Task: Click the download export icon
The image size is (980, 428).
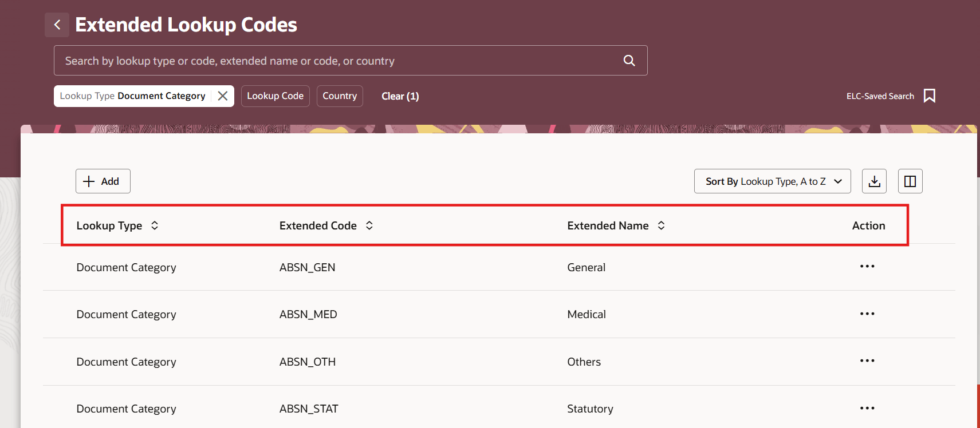Action: coord(874,181)
